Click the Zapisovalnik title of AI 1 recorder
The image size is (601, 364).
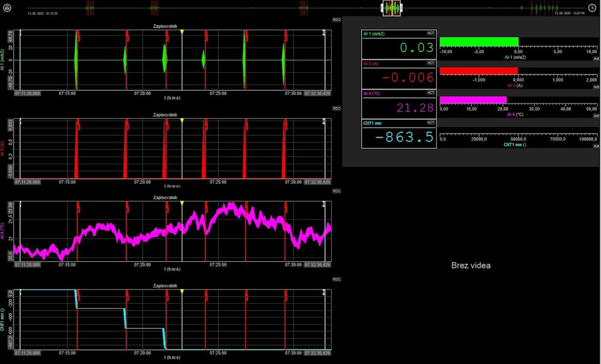pyautogui.click(x=165, y=26)
